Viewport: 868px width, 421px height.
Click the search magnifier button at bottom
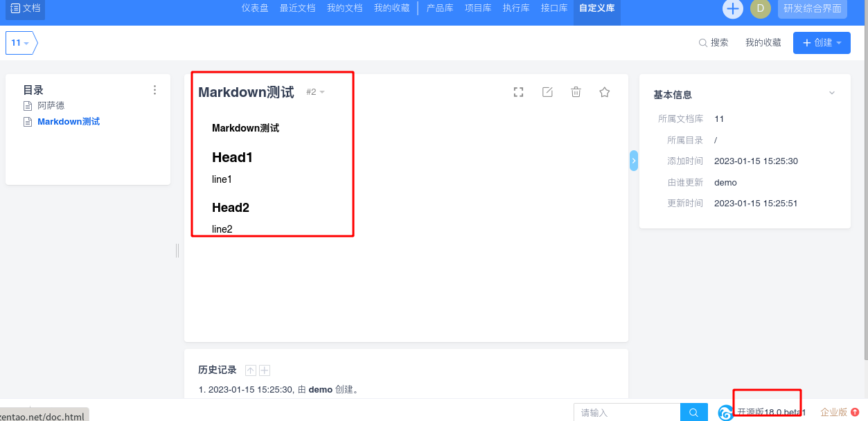coord(693,413)
